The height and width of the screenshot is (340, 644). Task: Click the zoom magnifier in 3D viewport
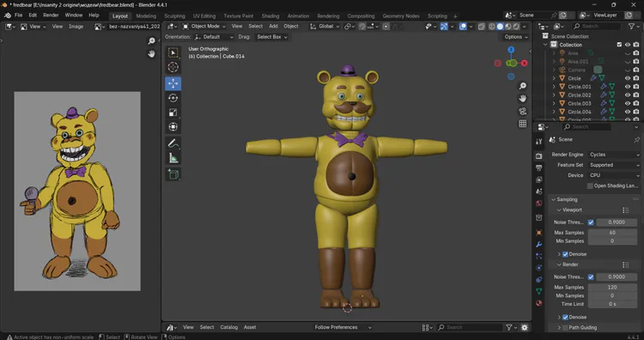(522, 86)
